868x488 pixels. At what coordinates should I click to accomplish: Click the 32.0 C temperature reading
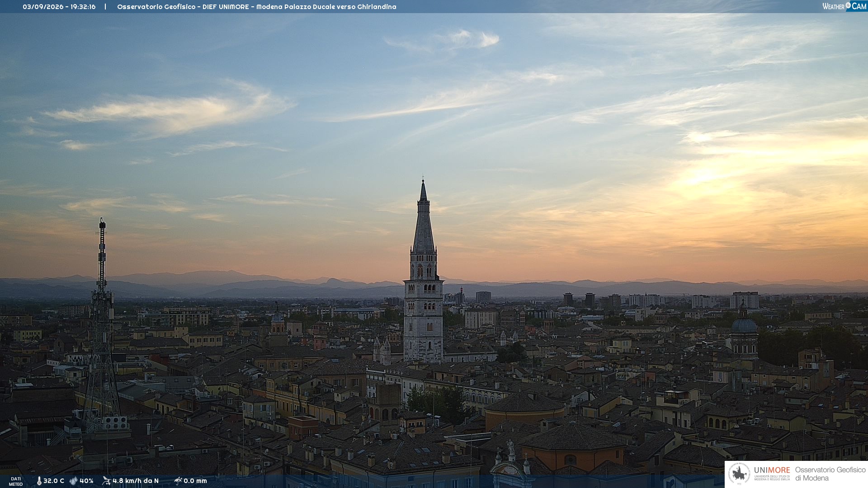(54, 481)
